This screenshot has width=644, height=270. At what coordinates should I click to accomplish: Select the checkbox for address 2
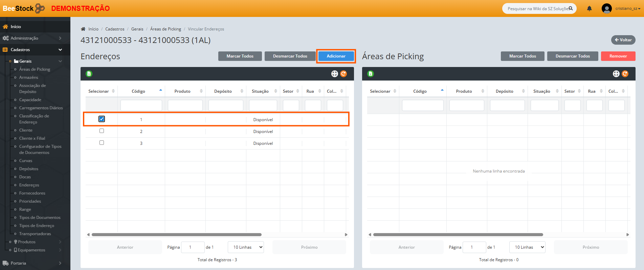coord(102,131)
